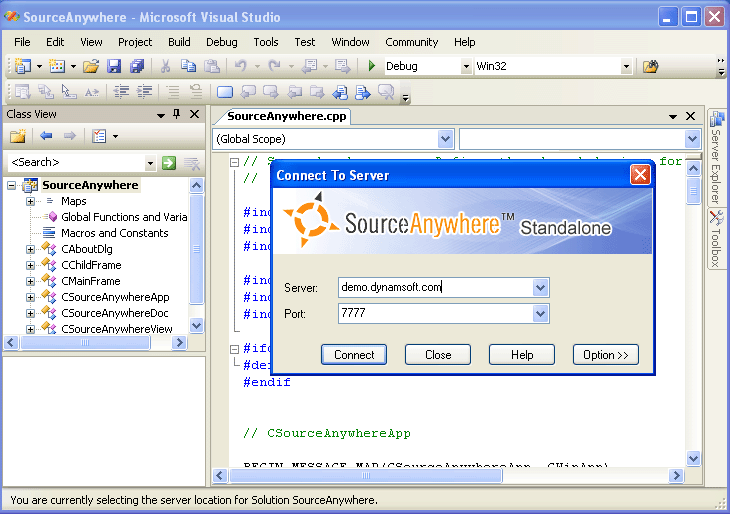Click the Paste clipboard icon
The image size is (730, 514).
point(212,66)
